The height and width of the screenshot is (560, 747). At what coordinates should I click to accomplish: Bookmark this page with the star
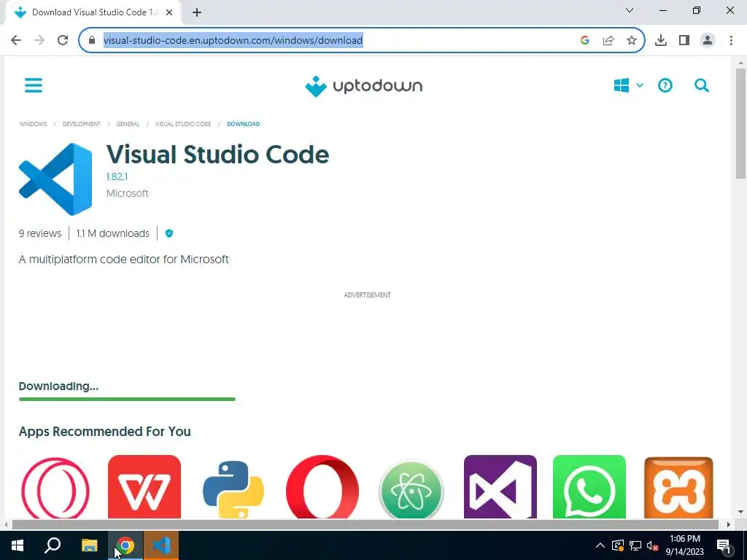pyautogui.click(x=632, y=40)
